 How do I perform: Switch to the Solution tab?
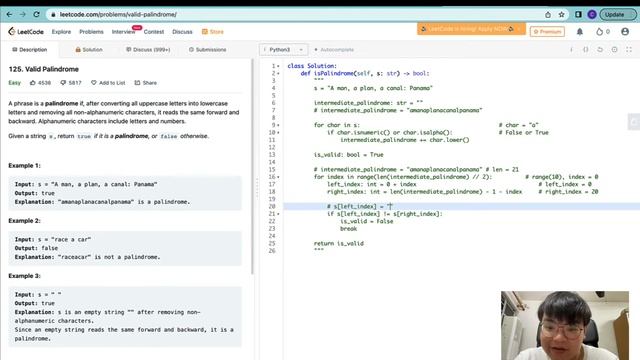tap(89, 49)
